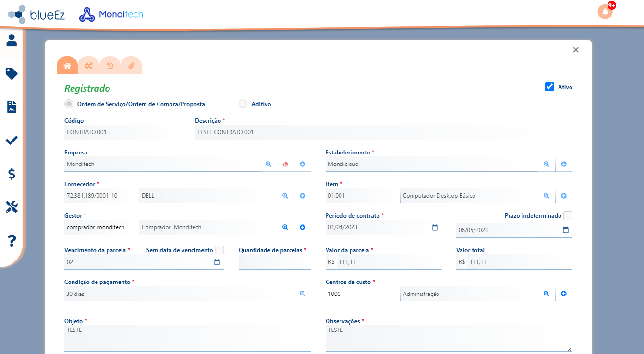Clear Empresa field with eraser icon

[285, 164]
